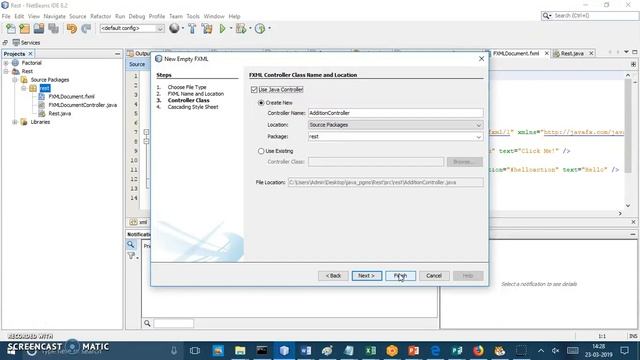Toggle the Use Java Controller checkbox
The width and height of the screenshot is (640, 360).
coord(254,89)
